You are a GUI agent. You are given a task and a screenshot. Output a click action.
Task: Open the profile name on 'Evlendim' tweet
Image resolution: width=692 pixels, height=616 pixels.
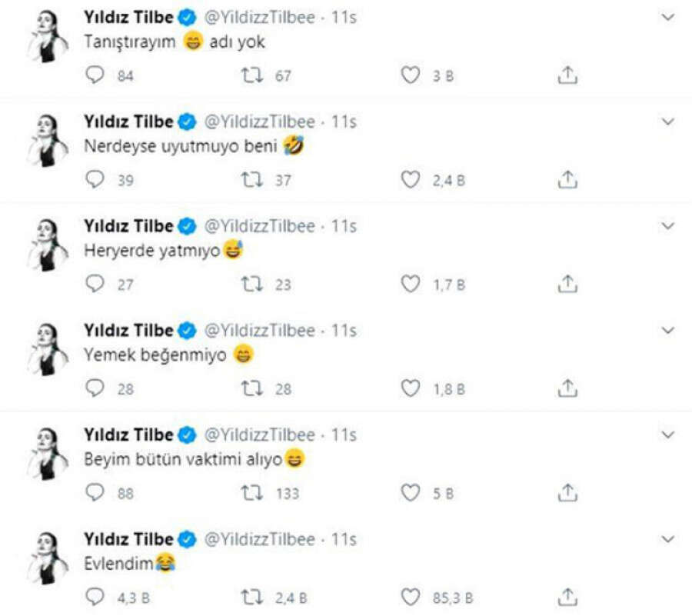coord(128,540)
